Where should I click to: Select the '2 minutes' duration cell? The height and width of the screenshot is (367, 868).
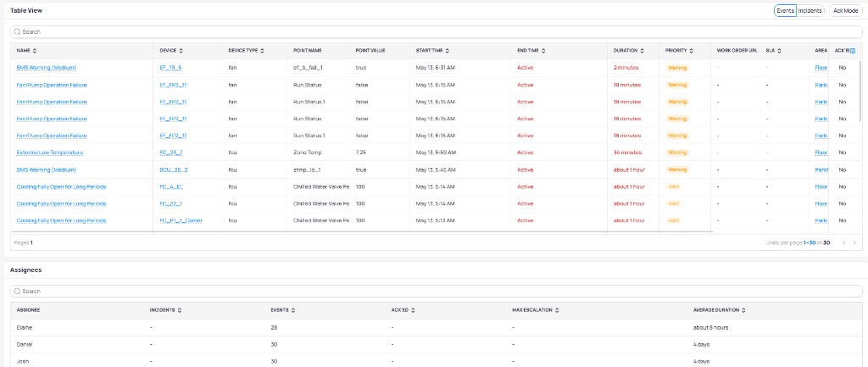626,68
